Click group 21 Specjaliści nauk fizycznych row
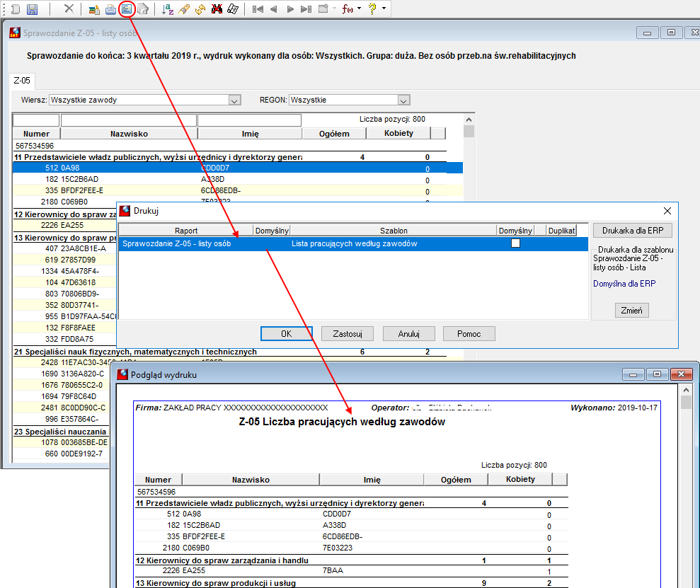The image size is (700, 588). coord(229,352)
